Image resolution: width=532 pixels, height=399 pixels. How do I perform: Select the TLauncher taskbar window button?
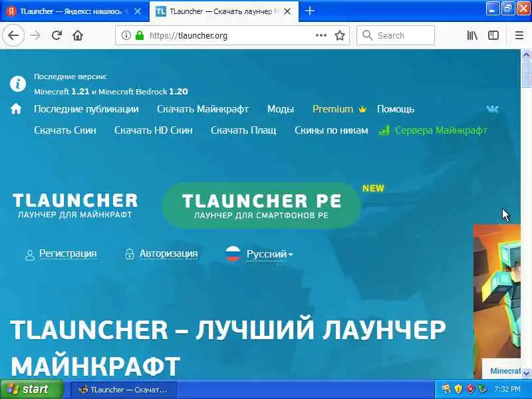point(124,390)
